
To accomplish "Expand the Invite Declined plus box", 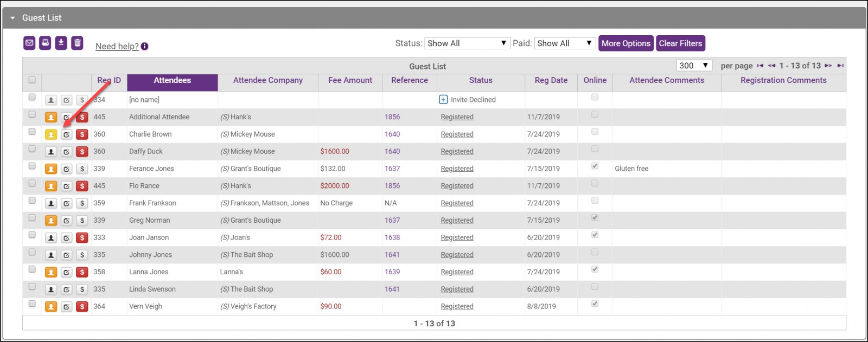I will click(x=443, y=100).
